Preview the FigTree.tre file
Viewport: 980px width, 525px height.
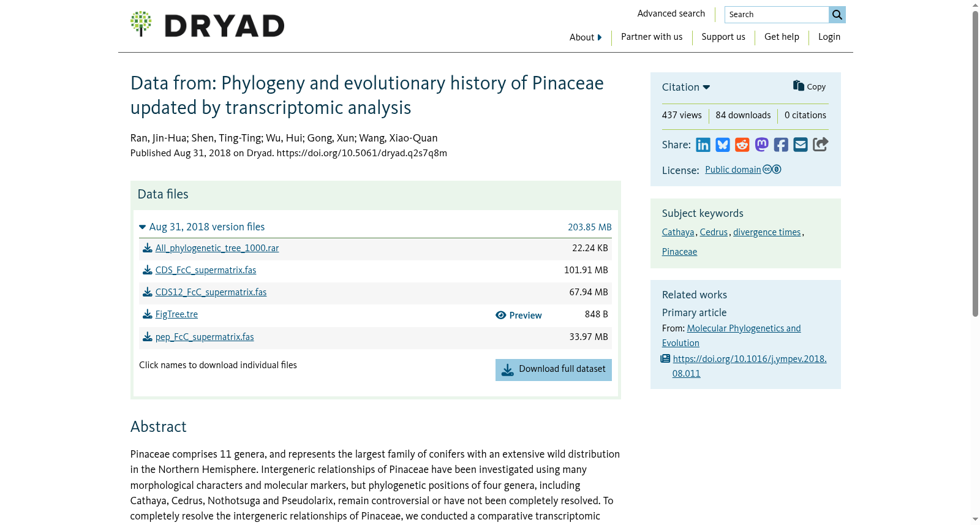coord(519,315)
